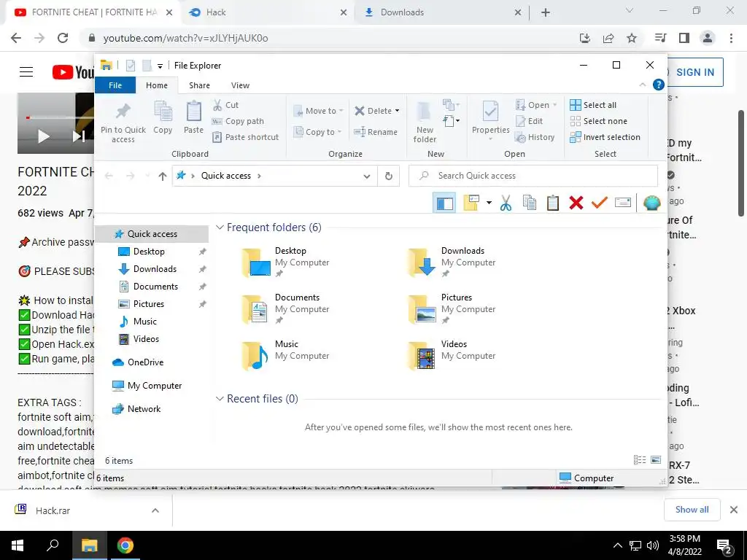Click the clipboard paste icon below search box

(x=553, y=203)
